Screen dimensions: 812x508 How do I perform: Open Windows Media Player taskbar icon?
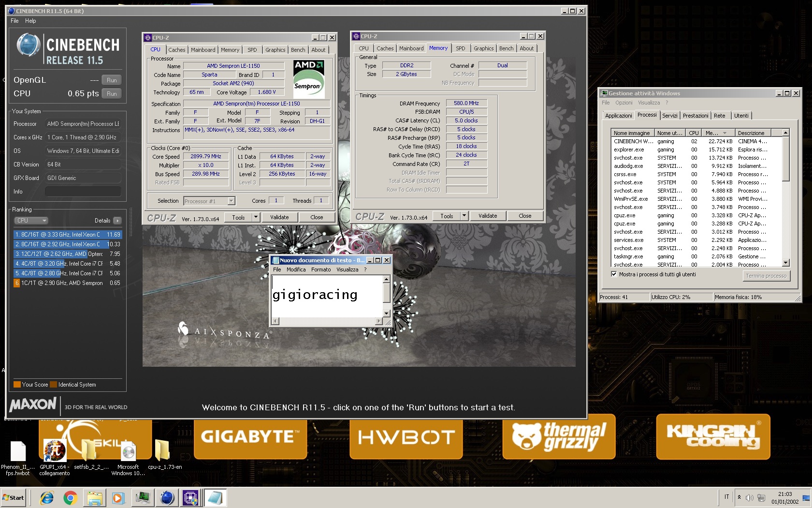pyautogui.click(x=117, y=498)
